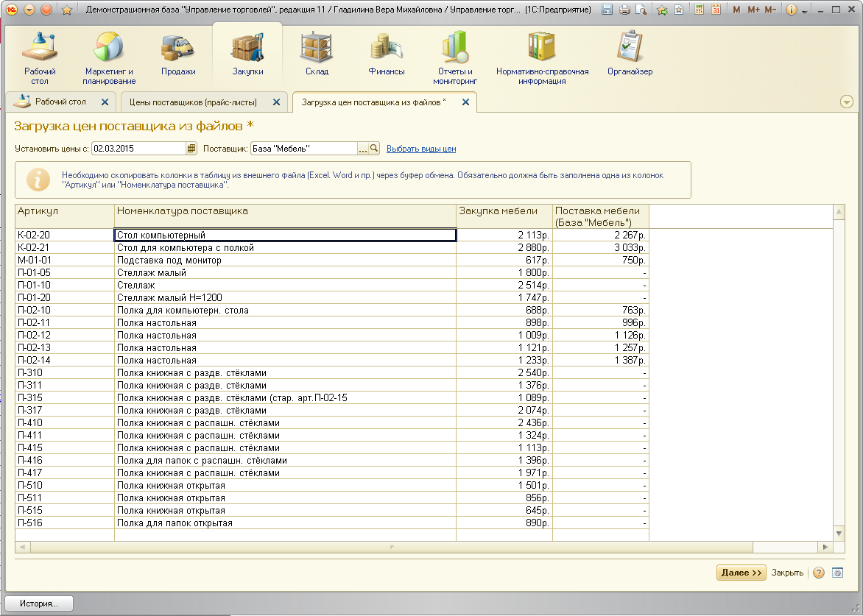Select cell Полка для компьютерн. стола
The image size is (863, 616).
[x=285, y=310]
